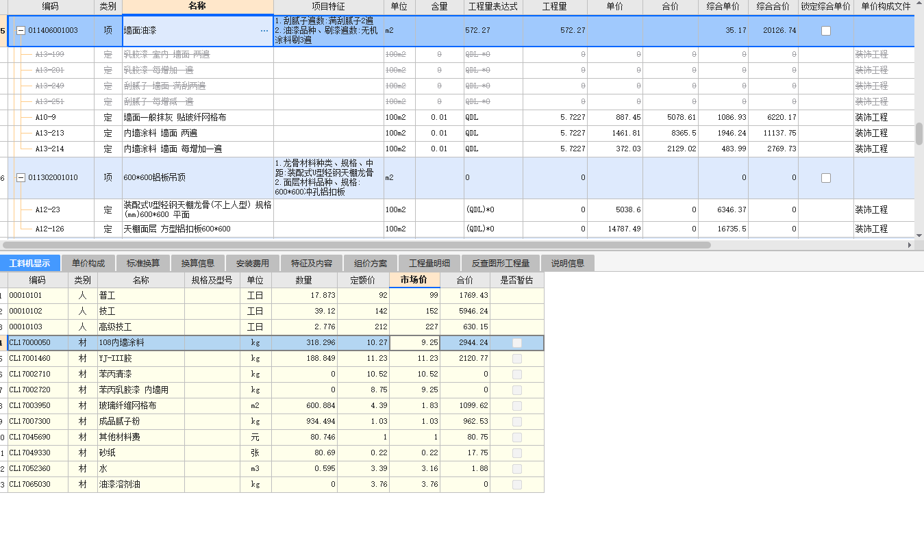Screen dimensions: 924x560
Task: Check 是否暂估 for YJ-III胶 row
Action: tap(517, 359)
